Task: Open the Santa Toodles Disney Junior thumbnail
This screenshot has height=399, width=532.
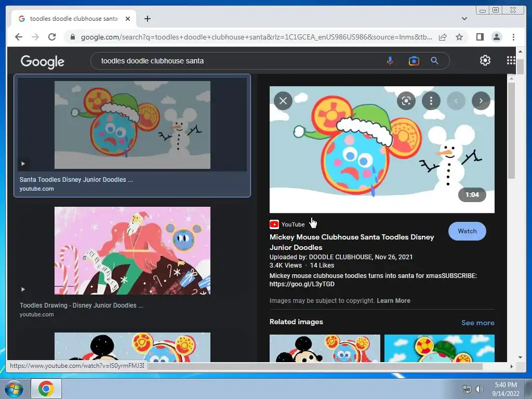Action: 132,125
